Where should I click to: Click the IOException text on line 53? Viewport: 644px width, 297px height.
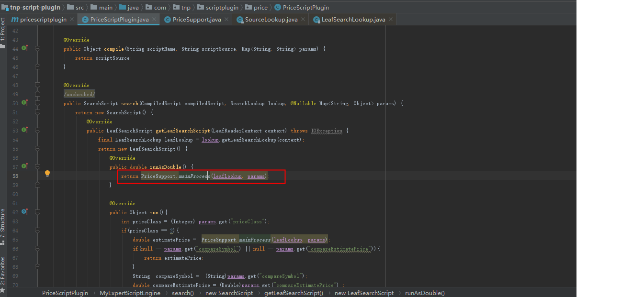click(327, 131)
